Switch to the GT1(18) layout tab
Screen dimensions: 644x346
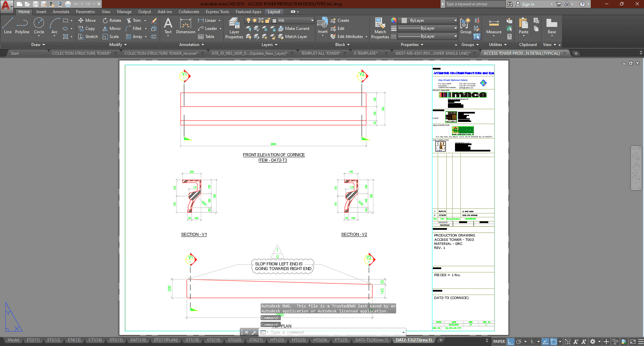coord(192,340)
